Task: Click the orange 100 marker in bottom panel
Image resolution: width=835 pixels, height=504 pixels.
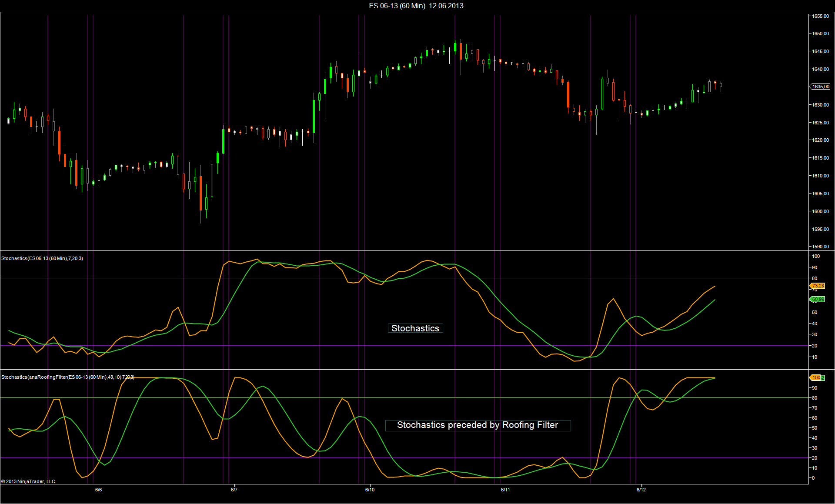Action: click(815, 377)
